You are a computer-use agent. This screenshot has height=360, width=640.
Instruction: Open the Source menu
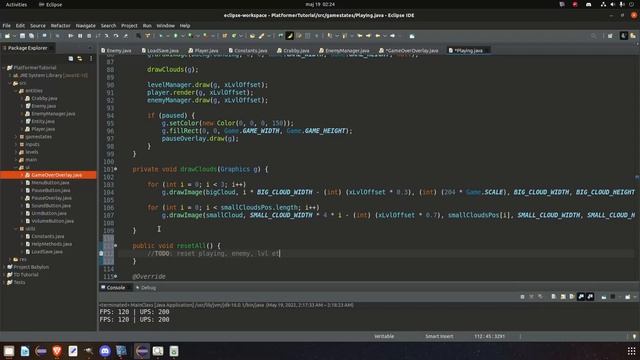[x=38, y=25]
